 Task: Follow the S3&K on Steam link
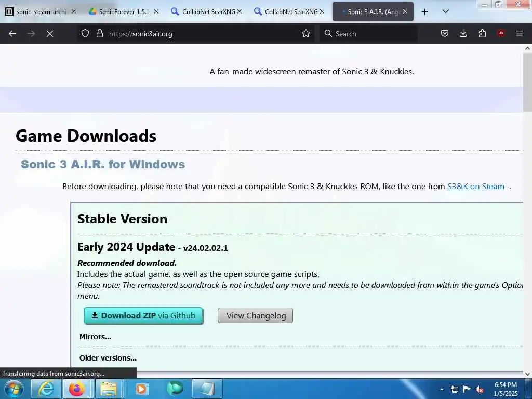click(477, 187)
